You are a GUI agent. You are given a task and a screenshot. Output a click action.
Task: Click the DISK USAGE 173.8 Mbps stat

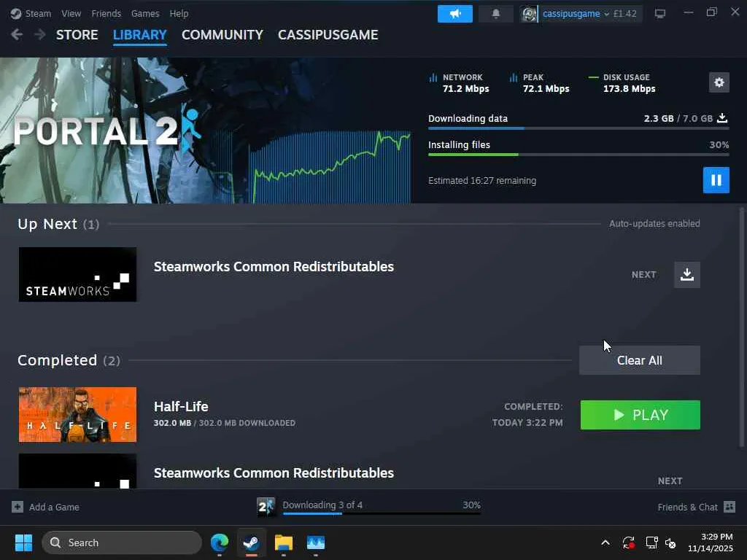click(622, 83)
